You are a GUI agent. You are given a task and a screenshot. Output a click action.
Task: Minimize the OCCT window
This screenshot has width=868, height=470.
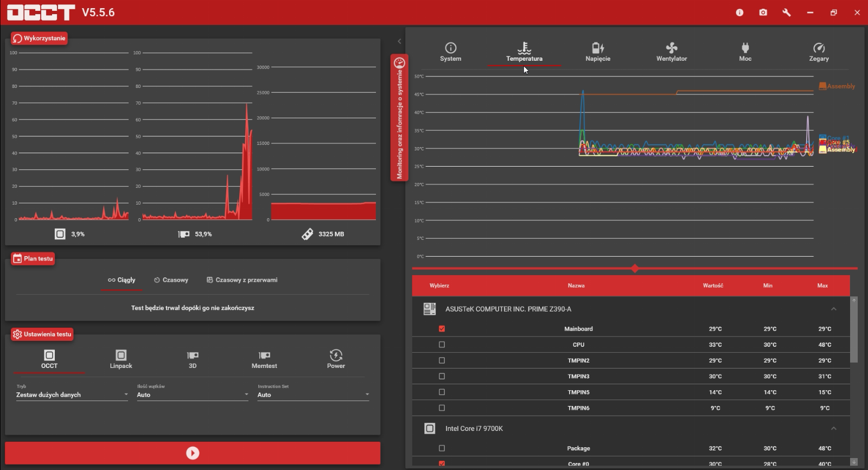coord(810,12)
